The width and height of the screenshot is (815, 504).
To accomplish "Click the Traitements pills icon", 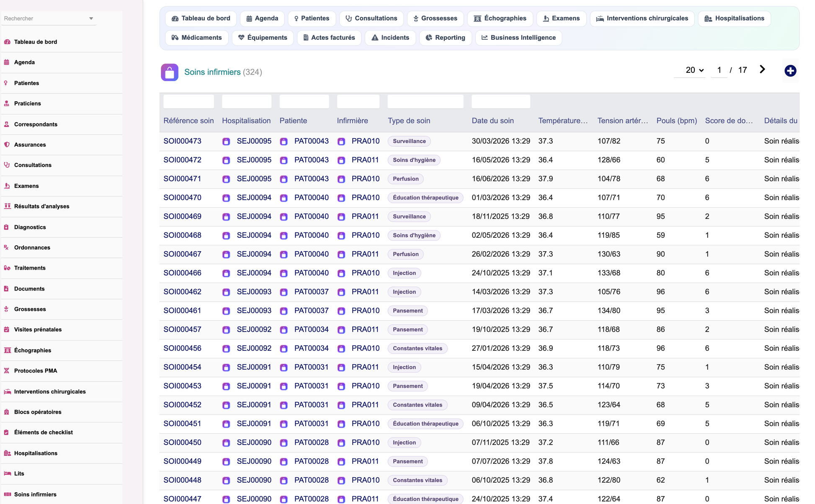I will (7, 268).
